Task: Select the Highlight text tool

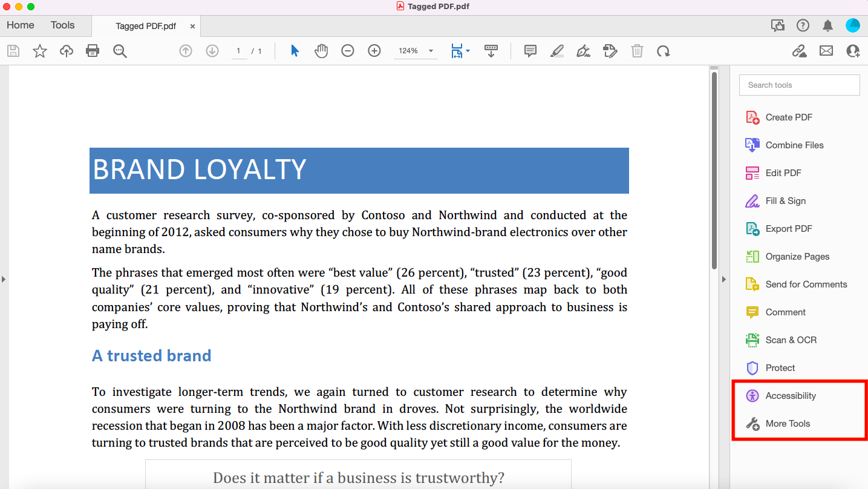Action: coord(557,51)
